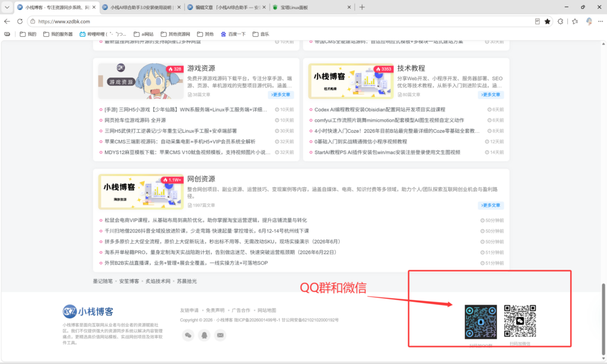Image resolution: width=607 pixels, height=364 pixels.
Task: Close the 宝塔Linux面板 tab
Action: click(x=349, y=7)
